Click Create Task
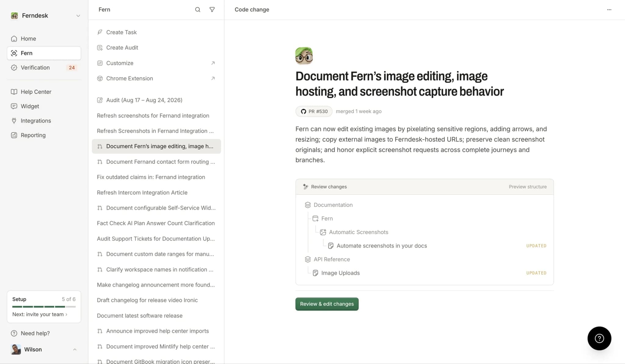 tap(156, 32)
